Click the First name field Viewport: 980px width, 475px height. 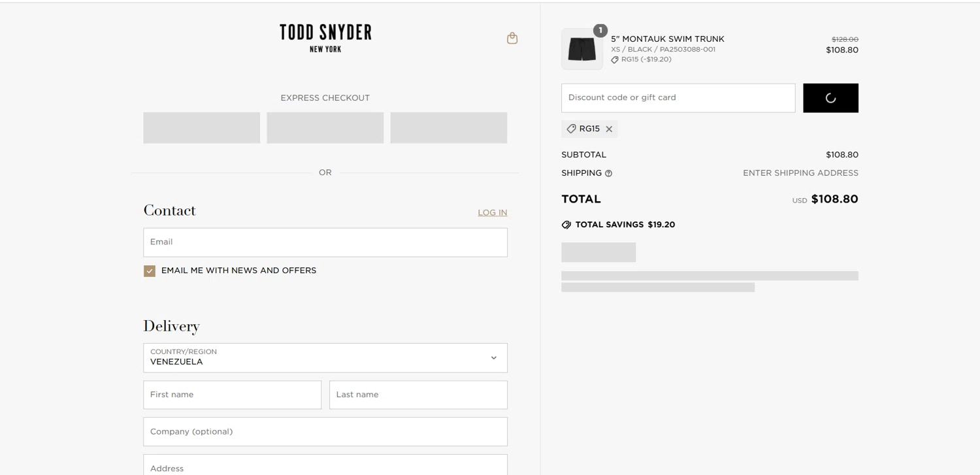point(233,395)
